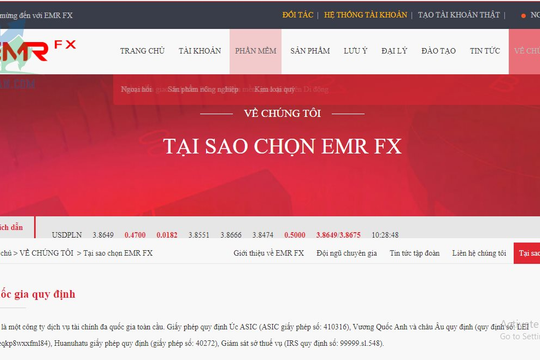The image size is (540, 360).
Task: Click the TẠI SAO CHỌN EMR FX heading
Action: [282, 146]
